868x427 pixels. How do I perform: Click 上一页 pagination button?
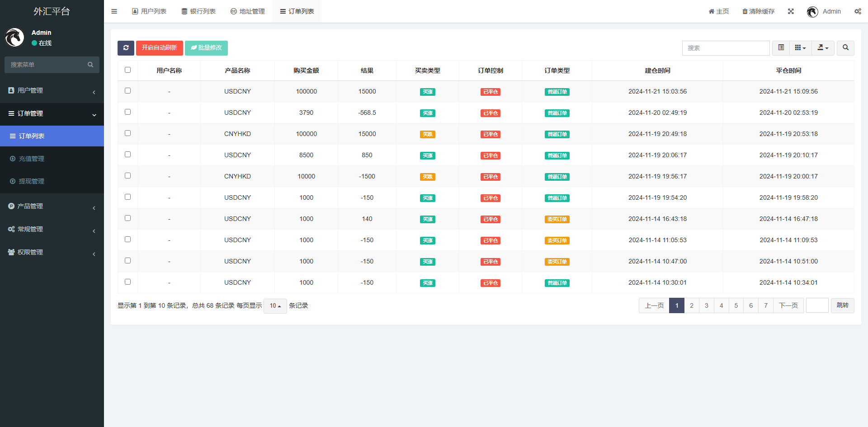654,305
